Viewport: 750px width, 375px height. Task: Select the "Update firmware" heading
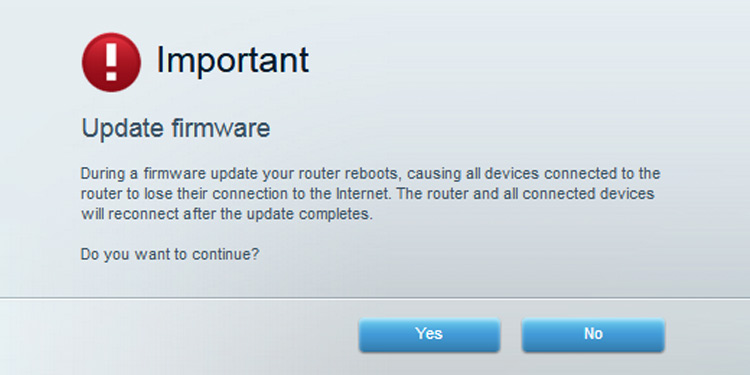point(176,129)
